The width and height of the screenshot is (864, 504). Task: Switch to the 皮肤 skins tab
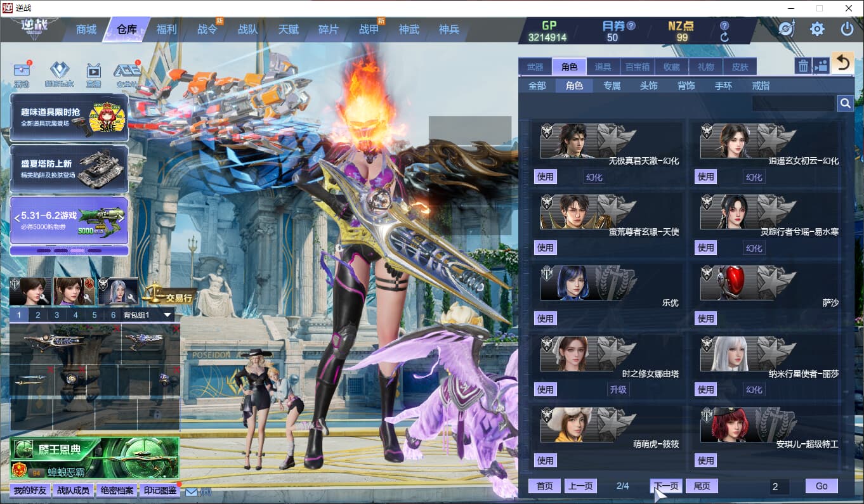740,67
